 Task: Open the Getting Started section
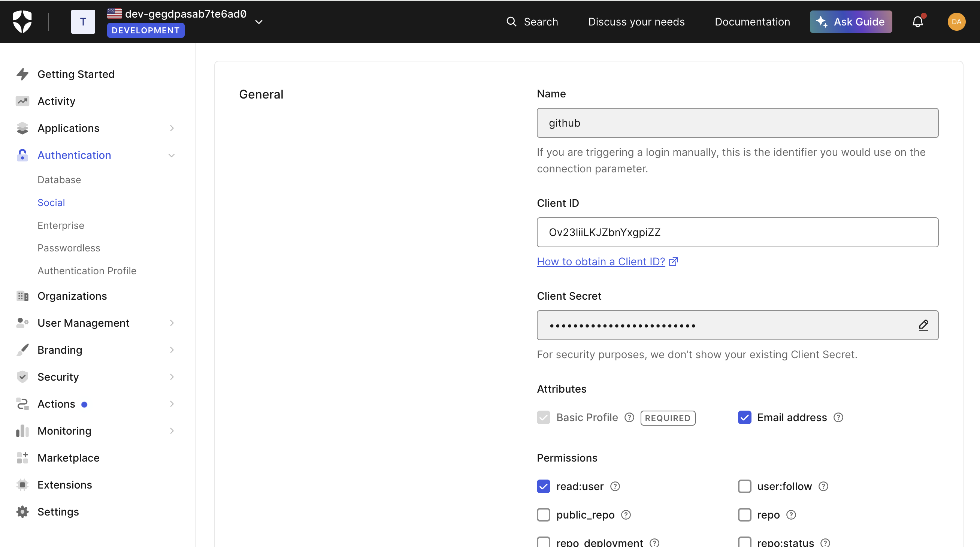point(76,74)
